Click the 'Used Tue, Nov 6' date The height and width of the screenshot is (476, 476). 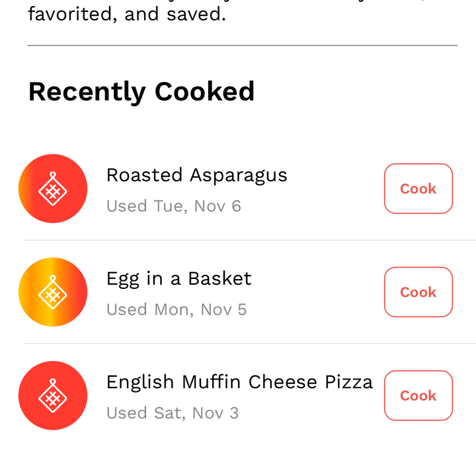(174, 206)
